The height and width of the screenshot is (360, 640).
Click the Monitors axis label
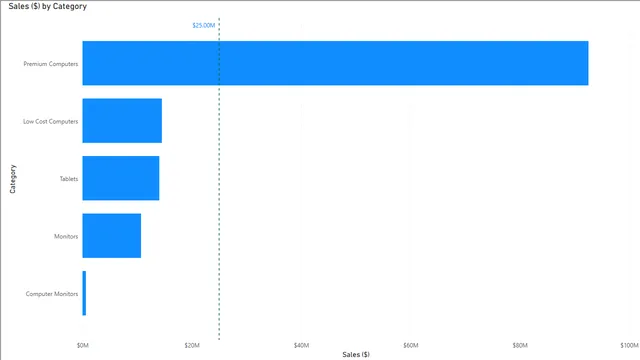[66, 236]
